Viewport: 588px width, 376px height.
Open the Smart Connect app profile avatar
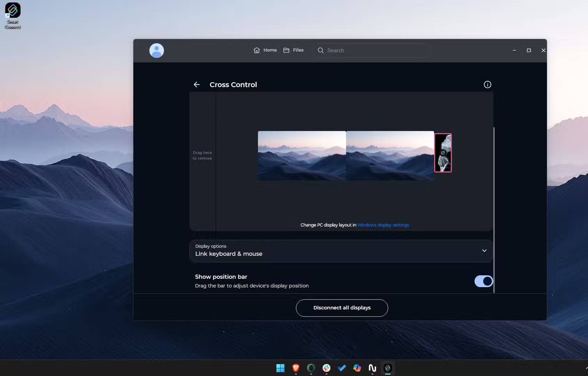coord(157,50)
